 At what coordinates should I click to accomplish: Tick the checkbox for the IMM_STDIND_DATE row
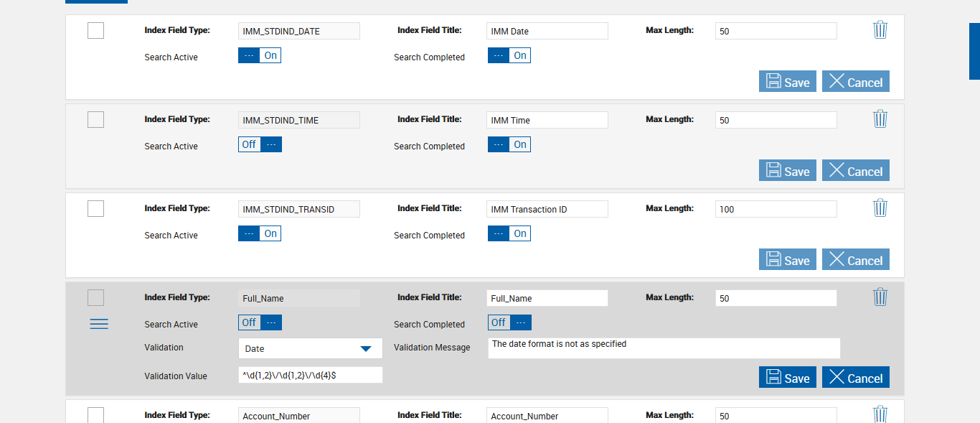pos(95,30)
